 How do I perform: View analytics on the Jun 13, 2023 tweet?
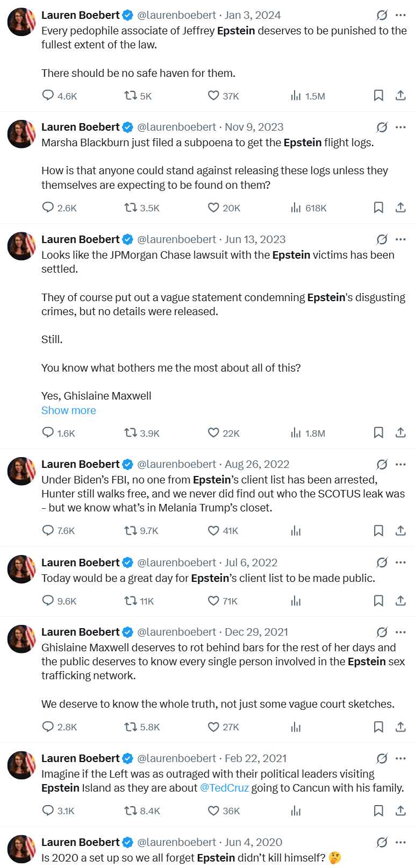[296, 433]
